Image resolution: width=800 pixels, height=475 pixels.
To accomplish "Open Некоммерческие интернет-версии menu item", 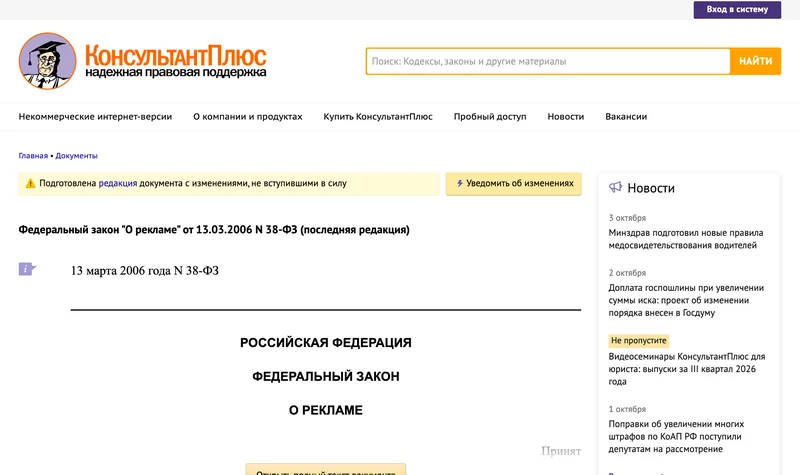I will [x=95, y=116].
